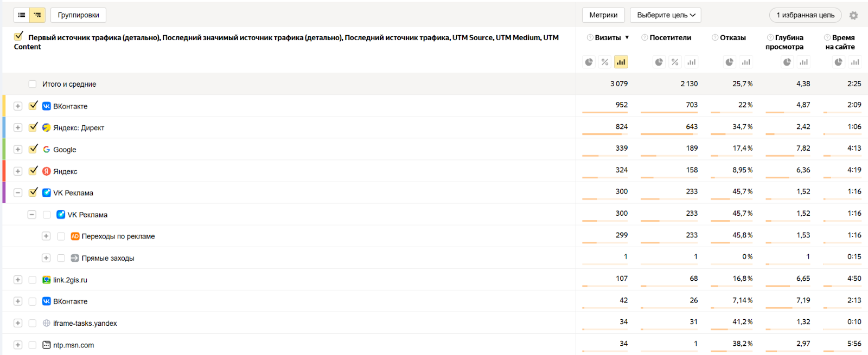Screen dimensions: 868x355
Task: Expand the Яндекс row
Action: coord(18,171)
